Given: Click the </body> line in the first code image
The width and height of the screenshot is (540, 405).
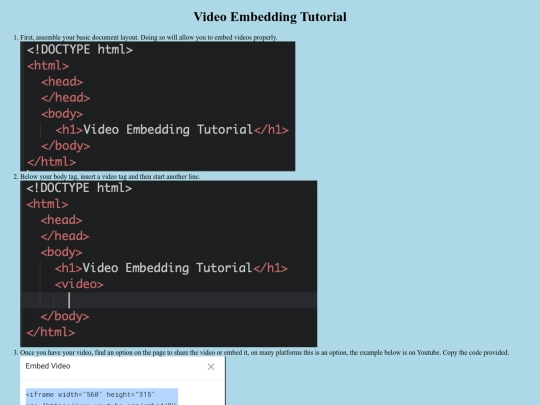Looking at the screenshot, I should pyautogui.click(x=65, y=146).
